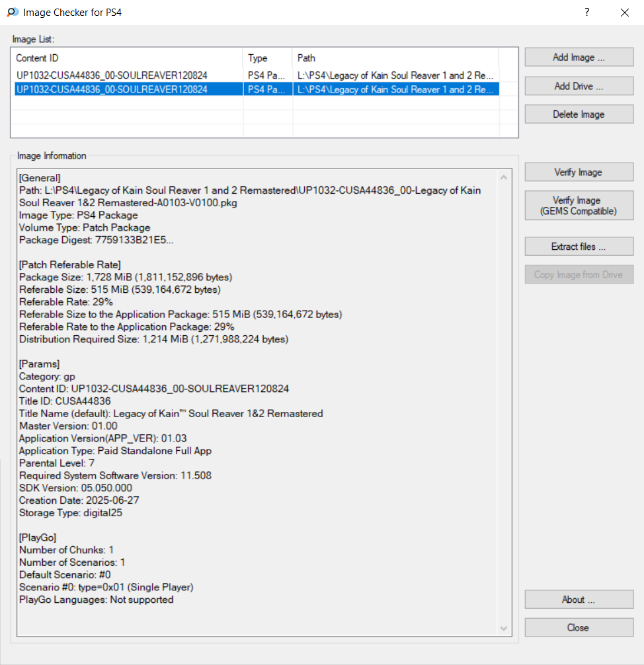Click the Required System Software Version line
This screenshot has width=644, height=665.
(x=116, y=475)
